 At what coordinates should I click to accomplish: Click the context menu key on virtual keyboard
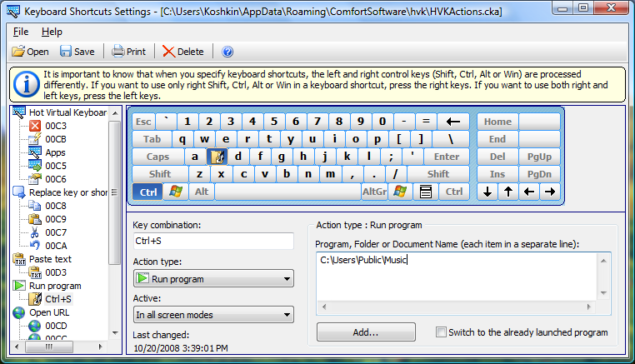pyautogui.click(x=426, y=192)
